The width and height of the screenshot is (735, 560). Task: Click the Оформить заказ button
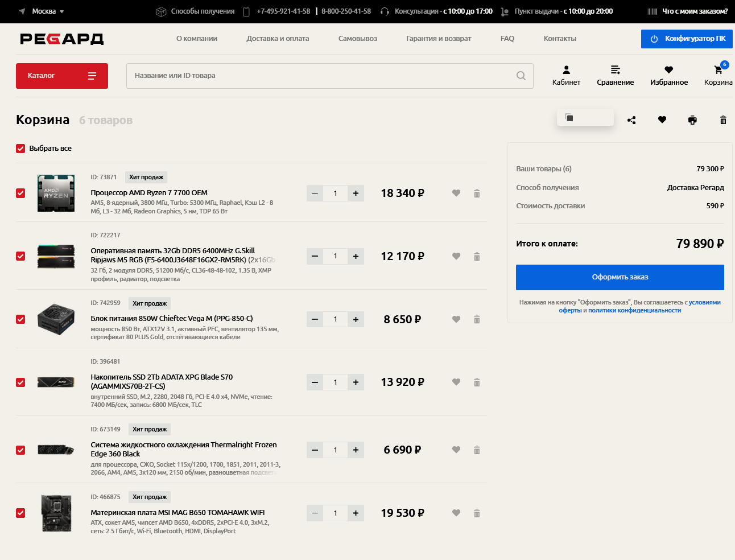[620, 277]
